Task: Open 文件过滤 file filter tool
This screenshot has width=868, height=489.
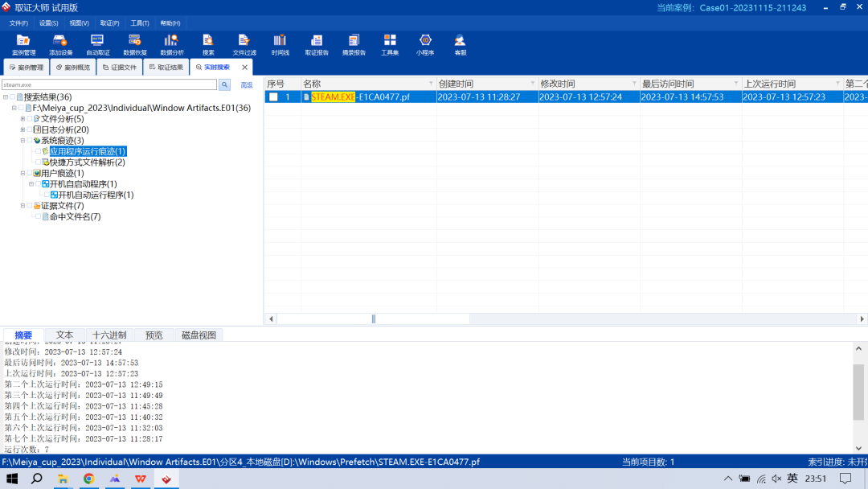Action: [x=244, y=44]
